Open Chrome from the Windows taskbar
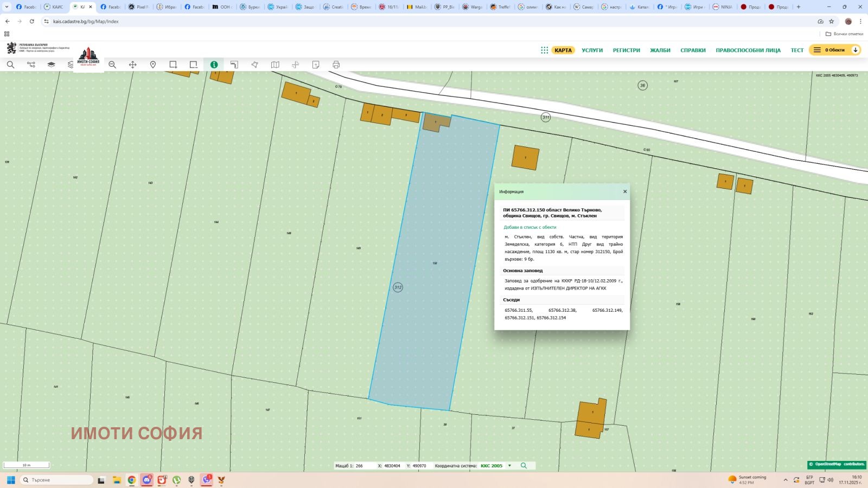This screenshot has width=868, height=488. coord(131,480)
